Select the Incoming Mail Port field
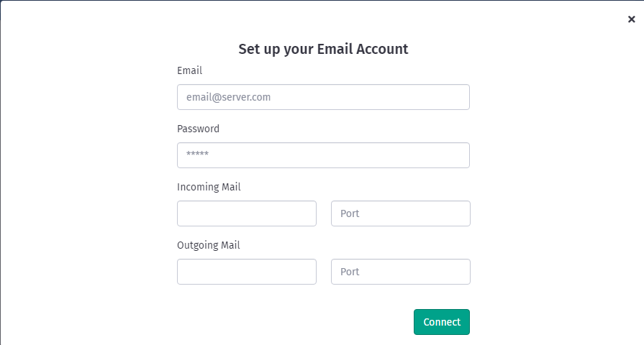The width and height of the screenshot is (644, 345). (400, 213)
